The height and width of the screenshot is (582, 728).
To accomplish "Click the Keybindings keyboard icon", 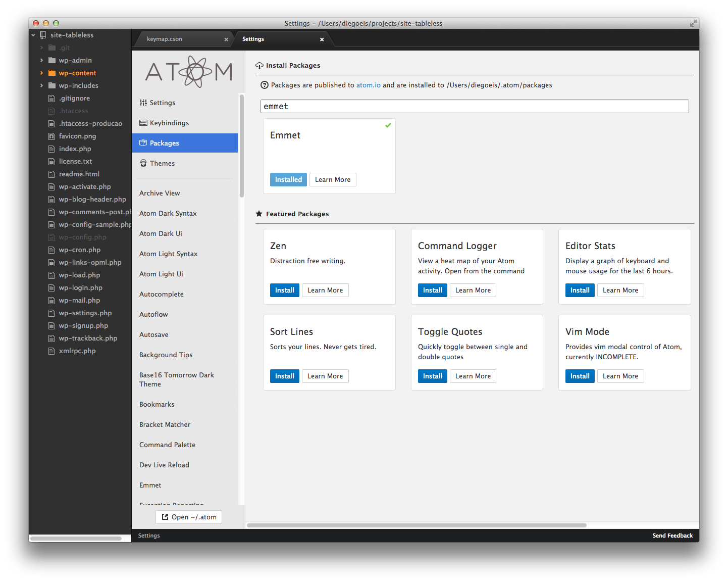I will 143,123.
